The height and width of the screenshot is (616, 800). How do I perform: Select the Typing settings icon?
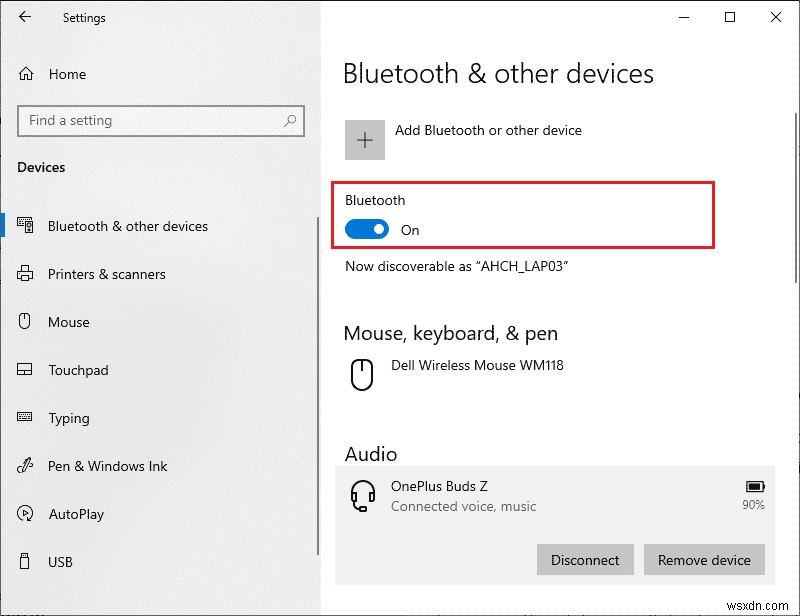(x=24, y=418)
